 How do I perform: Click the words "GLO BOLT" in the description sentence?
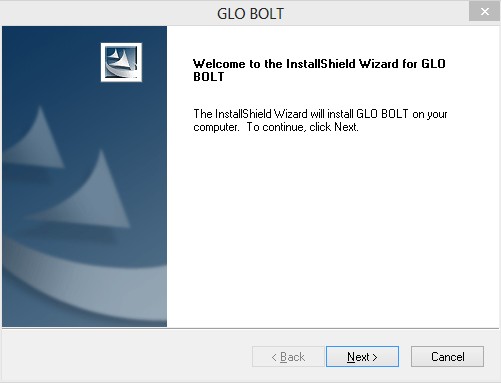point(382,114)
